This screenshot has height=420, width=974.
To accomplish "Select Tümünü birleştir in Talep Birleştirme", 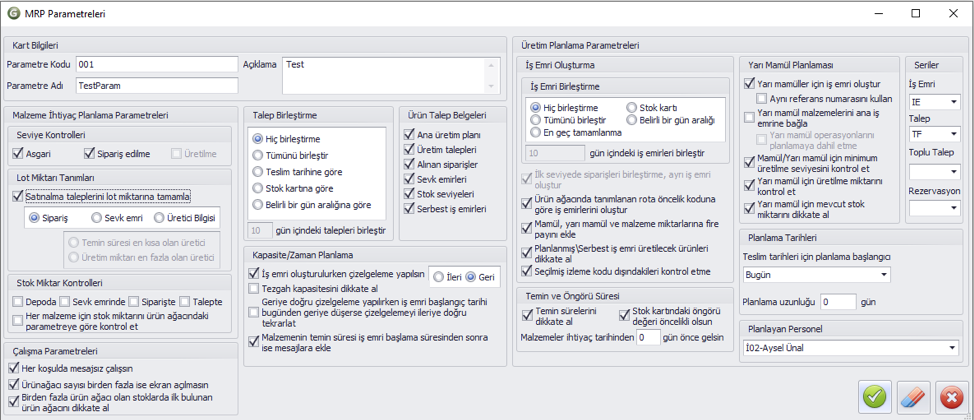I will click(257, 155).
